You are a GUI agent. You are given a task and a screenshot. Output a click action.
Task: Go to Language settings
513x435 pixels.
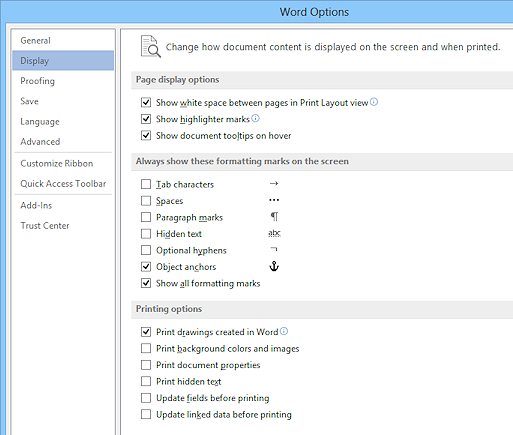click(x=63, y=121)
